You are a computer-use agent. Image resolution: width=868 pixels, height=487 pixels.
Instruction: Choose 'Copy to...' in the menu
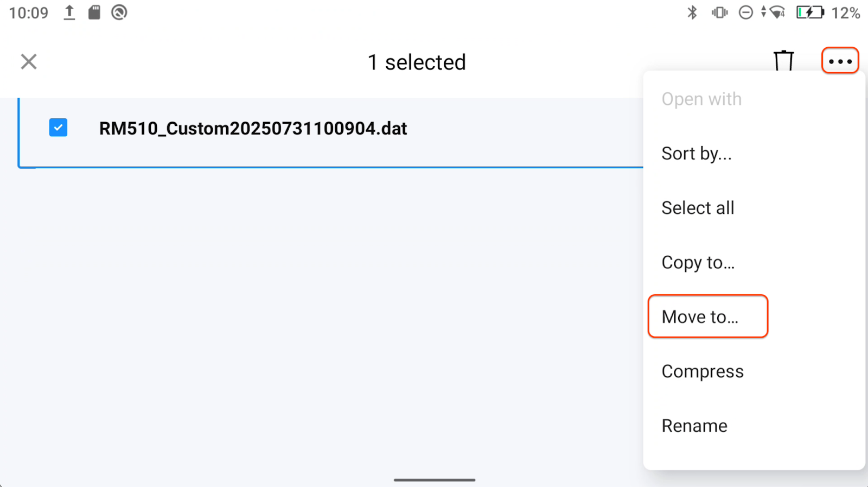pos(698,263)
